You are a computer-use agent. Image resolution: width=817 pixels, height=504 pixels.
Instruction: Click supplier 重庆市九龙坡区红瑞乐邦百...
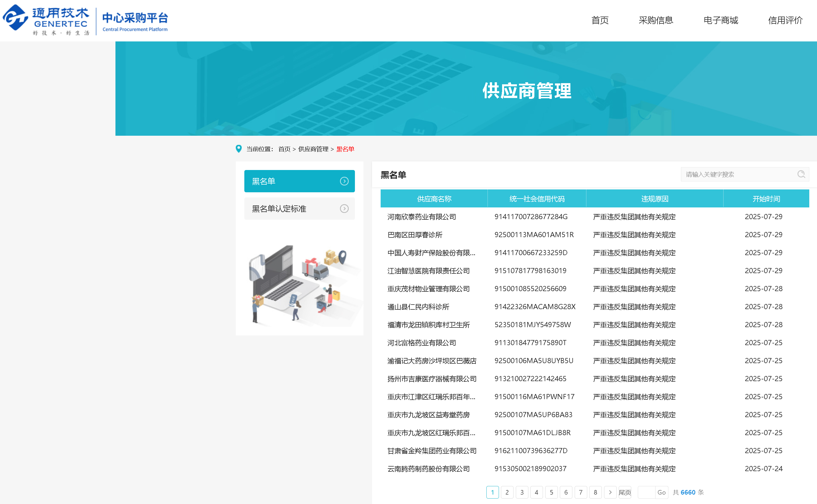(431, 433)
